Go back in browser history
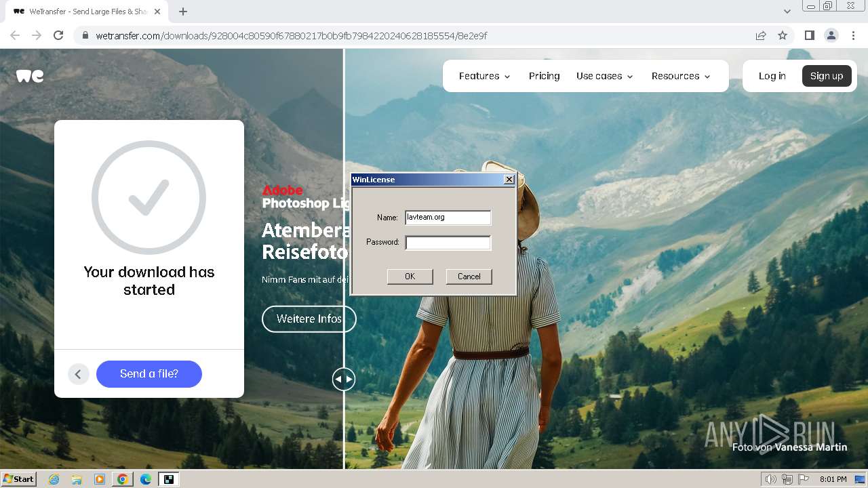The image size is (868, 488). coord(15,35)
